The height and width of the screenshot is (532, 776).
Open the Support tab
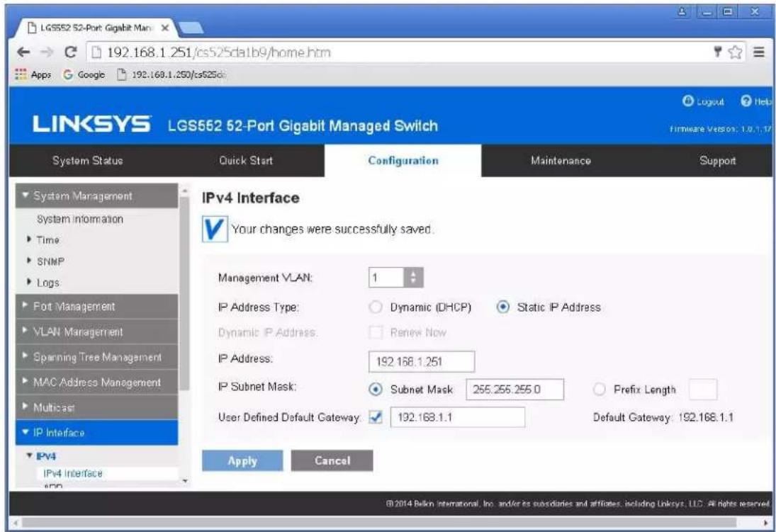[717, 160]
